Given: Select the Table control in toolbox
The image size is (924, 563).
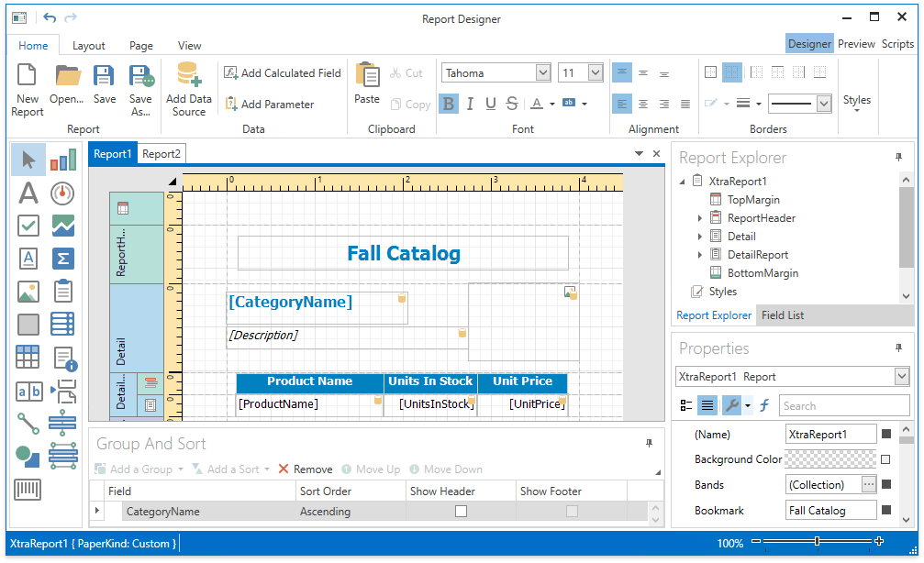Looking at the screenshot, I should (28, 357).
